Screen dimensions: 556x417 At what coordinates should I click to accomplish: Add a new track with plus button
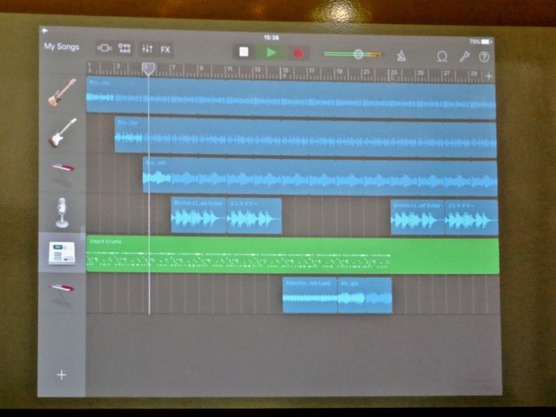pos(62,375)
